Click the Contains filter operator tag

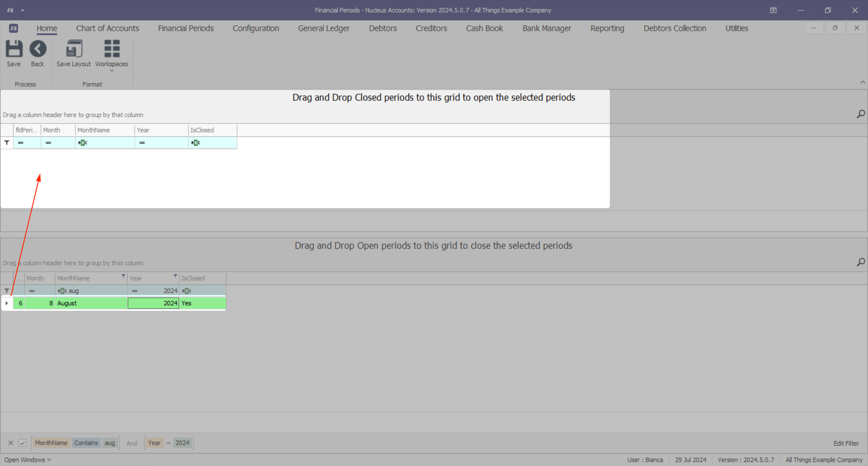(x=86, y=443)
